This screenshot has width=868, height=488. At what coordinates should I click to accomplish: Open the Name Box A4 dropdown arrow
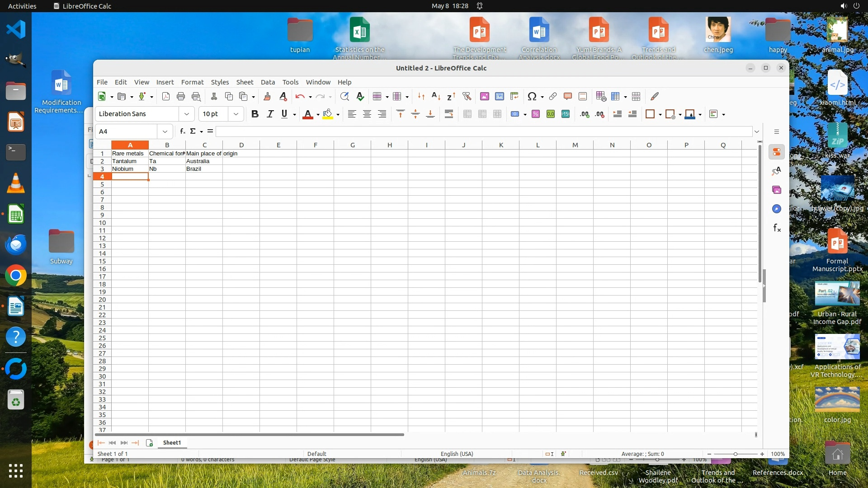click(165, 131)
